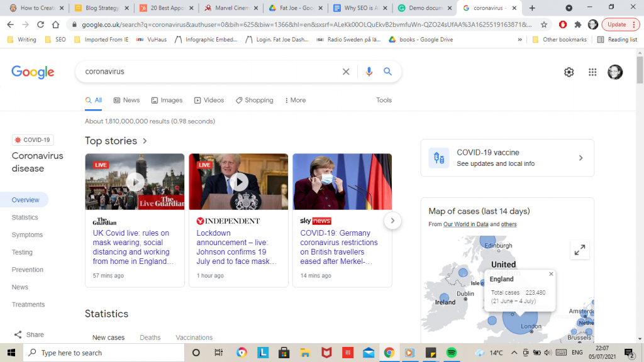
Task: Open the browser home page
Action: (x=55, y=25)
